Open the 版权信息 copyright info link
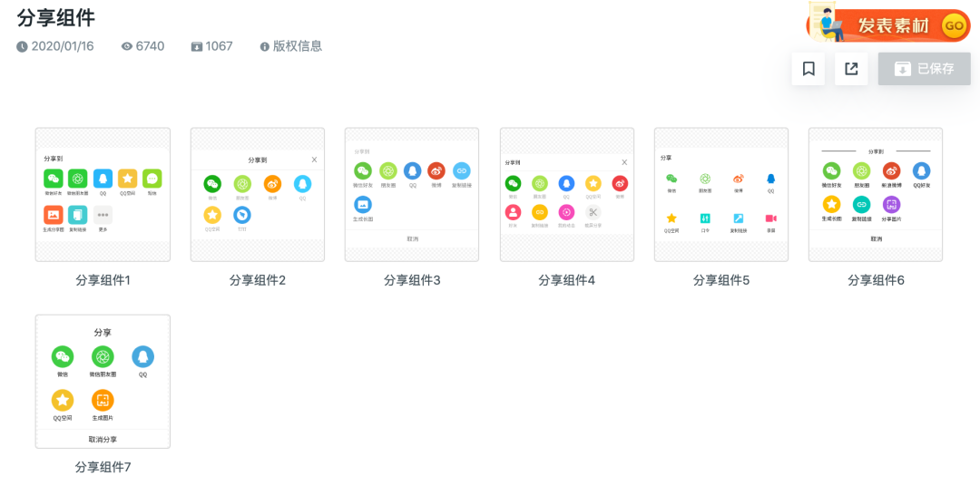 tap(291, 46)
